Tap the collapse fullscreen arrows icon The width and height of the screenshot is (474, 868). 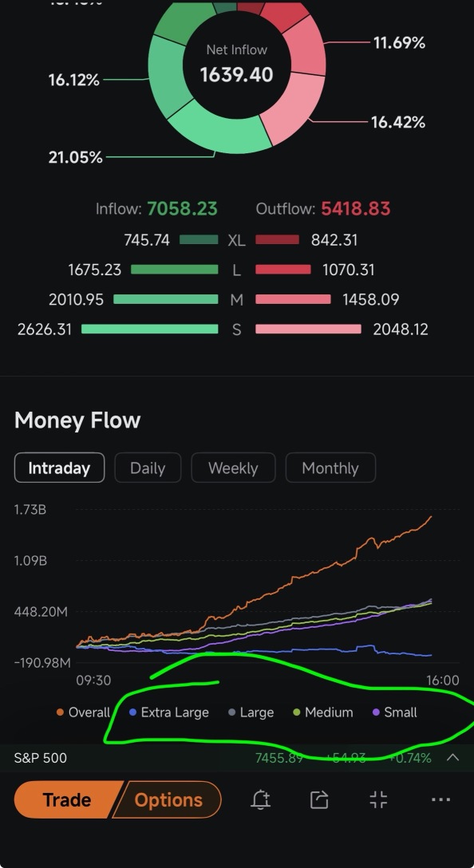pyautogui.click(x=378, y=799)
